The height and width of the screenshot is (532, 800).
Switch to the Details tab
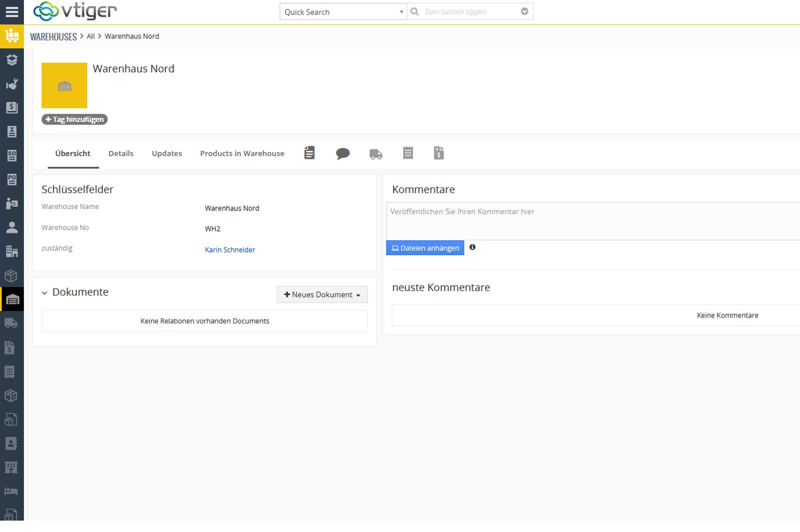pos(121,153)
